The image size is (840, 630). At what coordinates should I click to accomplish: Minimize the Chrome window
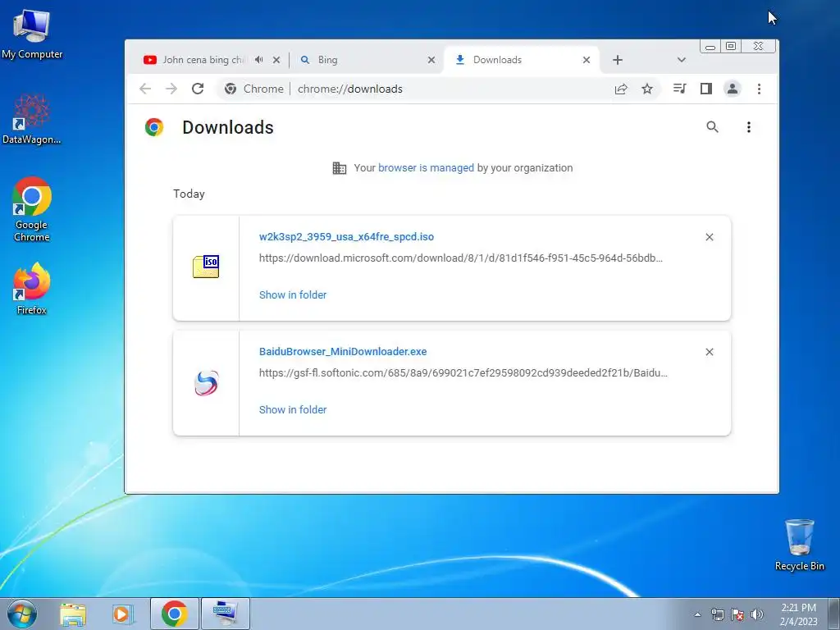pos(710,47)
